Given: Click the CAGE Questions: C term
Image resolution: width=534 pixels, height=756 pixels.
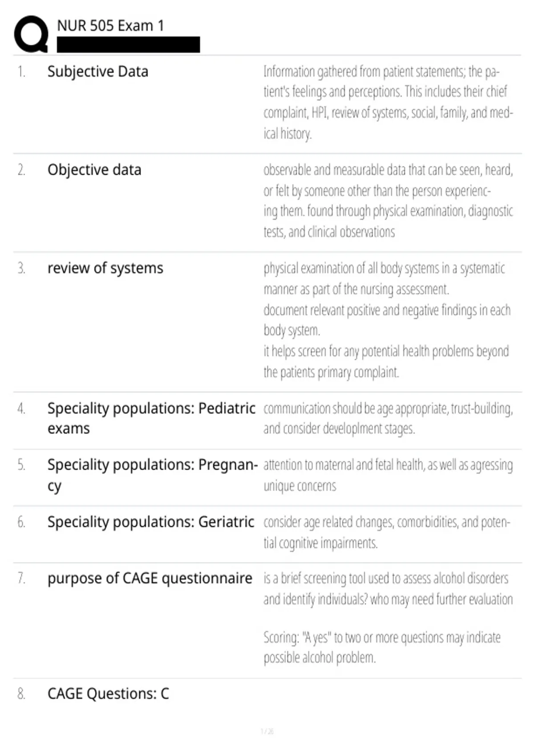Looking at the screenshot, I should pos(108,694).
